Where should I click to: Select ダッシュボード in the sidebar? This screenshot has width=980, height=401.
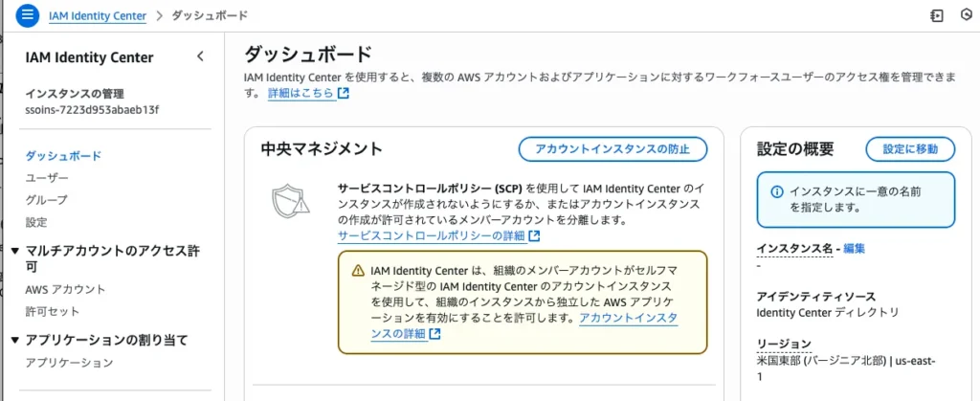point(63,155)
